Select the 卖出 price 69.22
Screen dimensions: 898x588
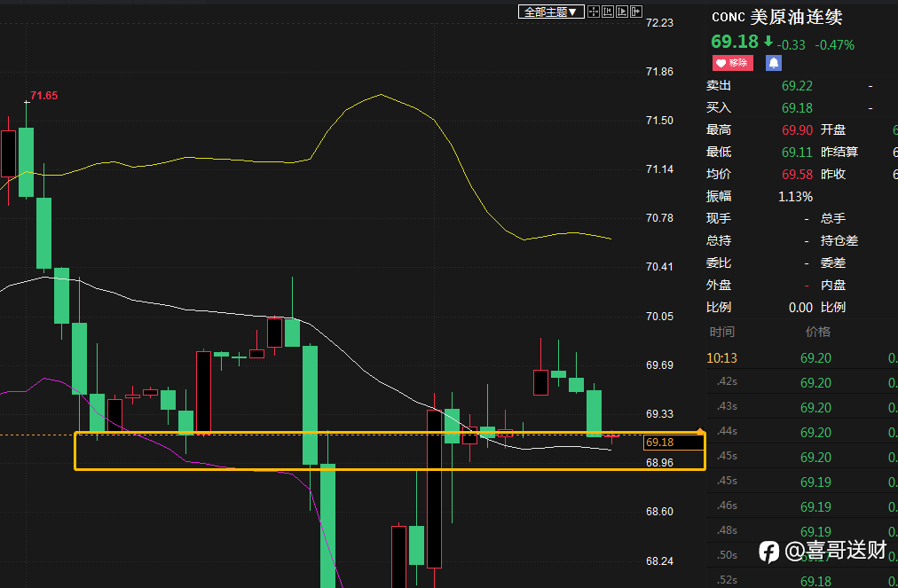coord(797,86)
